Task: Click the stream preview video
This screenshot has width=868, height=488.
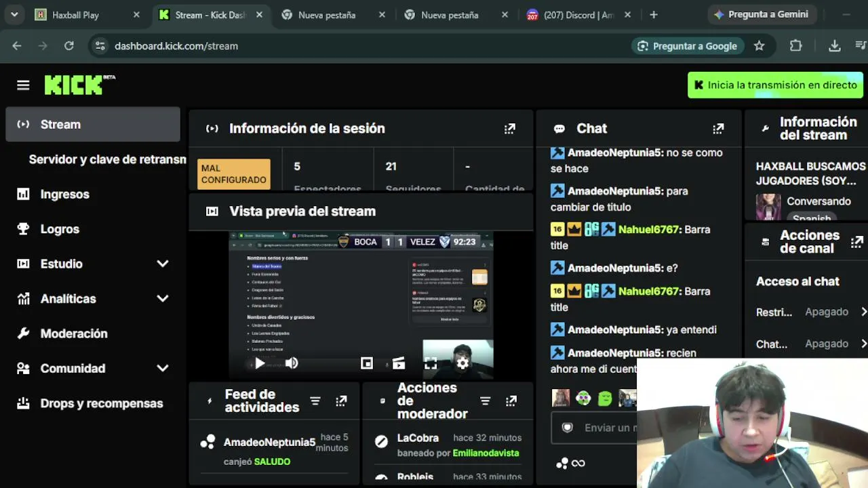Action: pyautogui.click(x=361, y=305)
